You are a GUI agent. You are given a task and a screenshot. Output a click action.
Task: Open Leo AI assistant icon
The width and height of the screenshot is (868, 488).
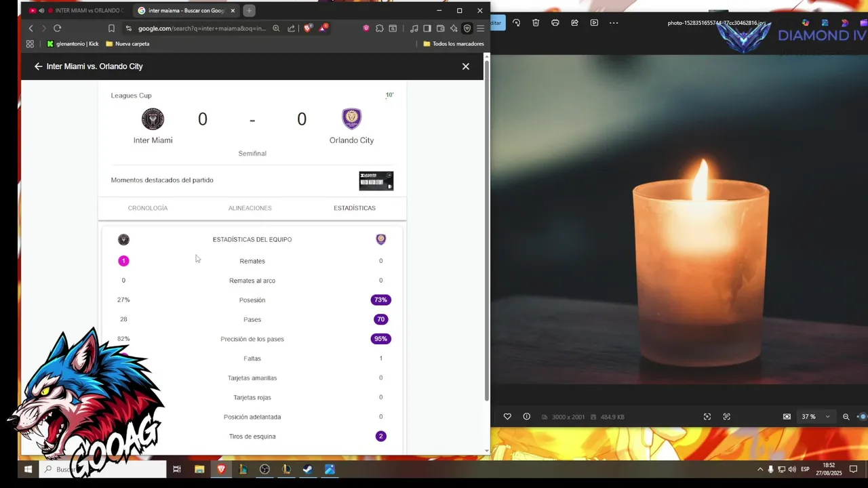click(x=454, y=28)
